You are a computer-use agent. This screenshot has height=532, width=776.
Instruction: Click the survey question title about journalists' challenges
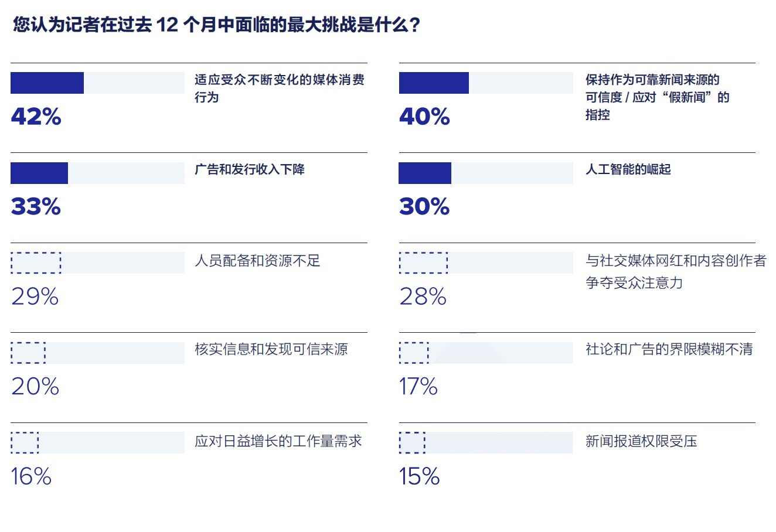pos(216,25)
